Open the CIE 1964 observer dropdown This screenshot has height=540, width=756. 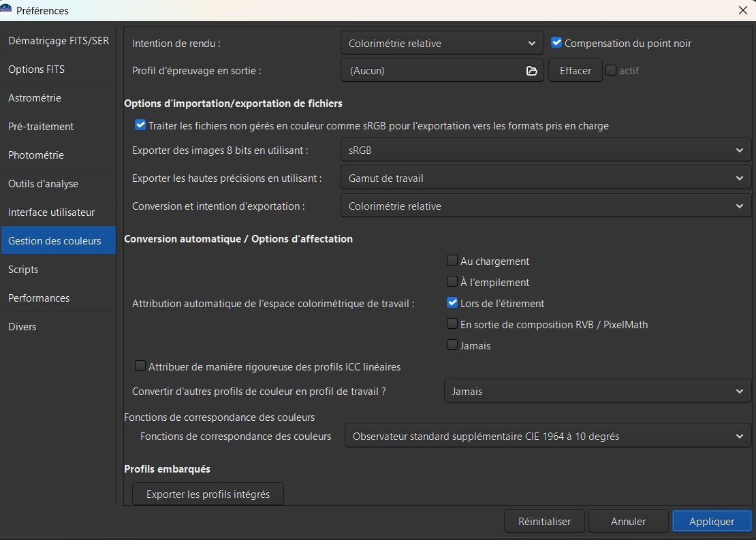[x=548, y=436]
